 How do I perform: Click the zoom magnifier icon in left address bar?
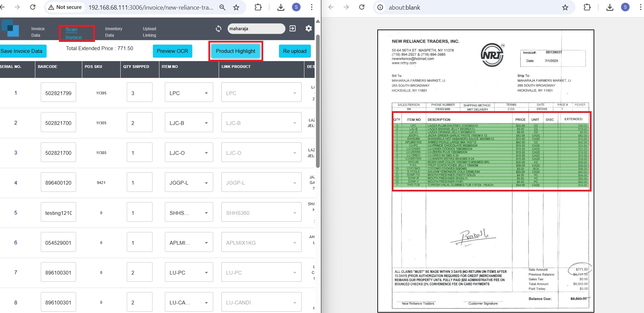(x=222, y=7)
